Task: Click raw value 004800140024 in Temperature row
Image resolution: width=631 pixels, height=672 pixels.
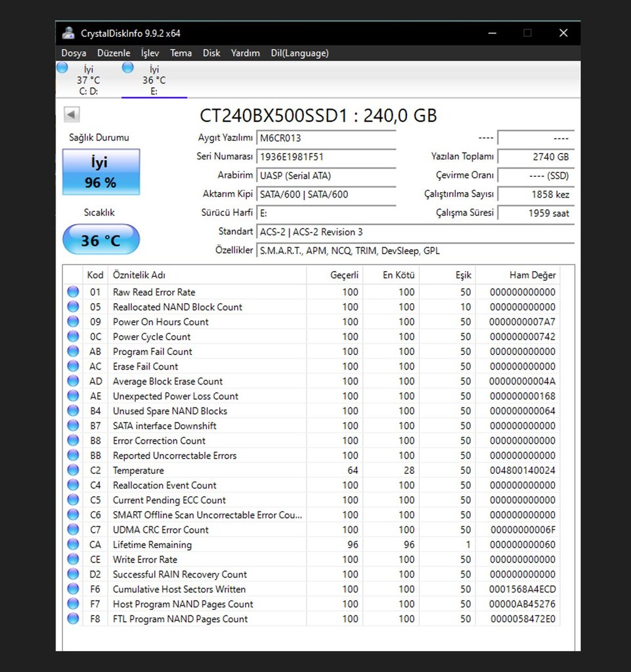Action: pyautogui.click(x=523, y=470)
